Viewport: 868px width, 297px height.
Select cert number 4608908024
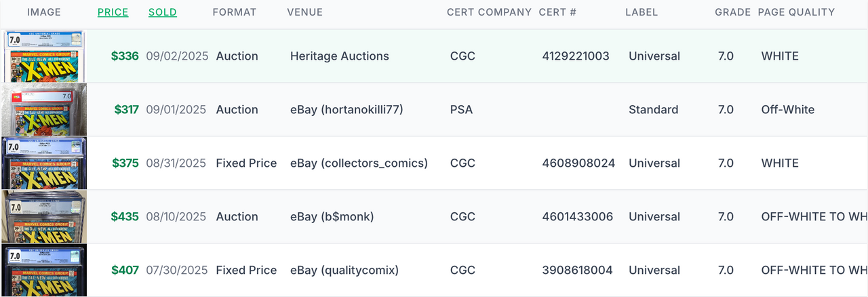point(578,163)
